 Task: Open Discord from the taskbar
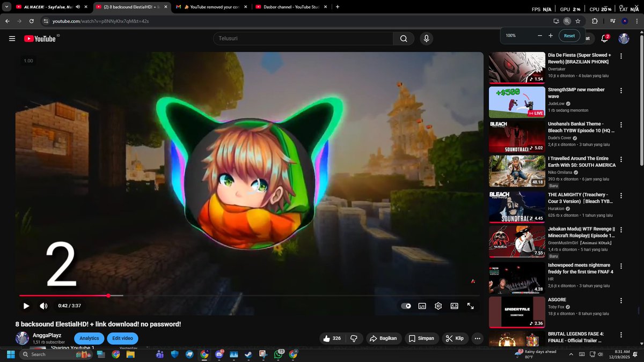click(219, 354)
